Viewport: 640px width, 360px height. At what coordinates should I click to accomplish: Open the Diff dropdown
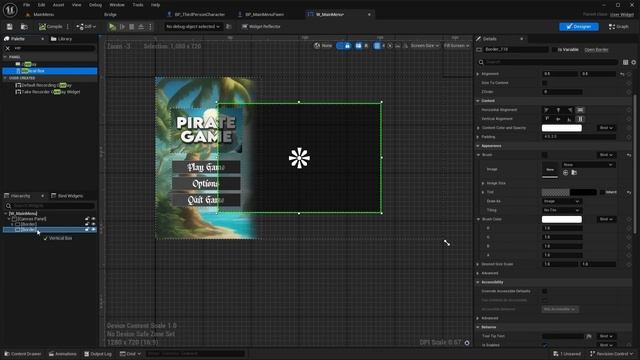pos(86,27)
